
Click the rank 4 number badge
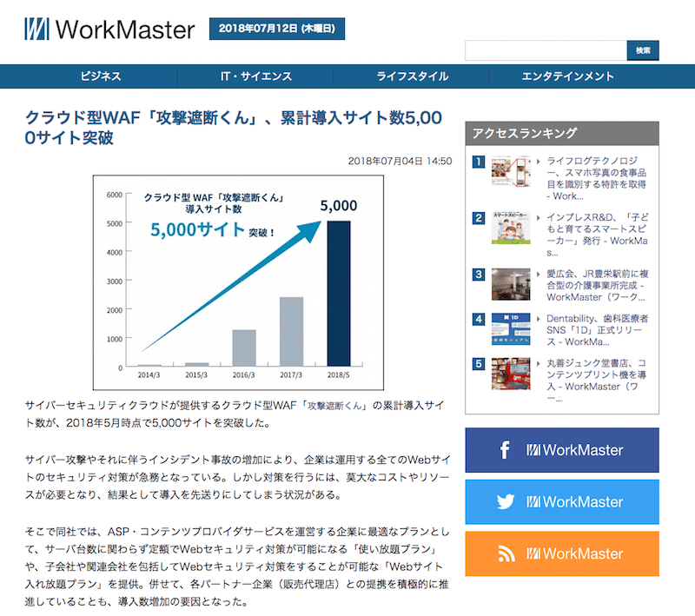pyautogui.click(x=479, y=319)
